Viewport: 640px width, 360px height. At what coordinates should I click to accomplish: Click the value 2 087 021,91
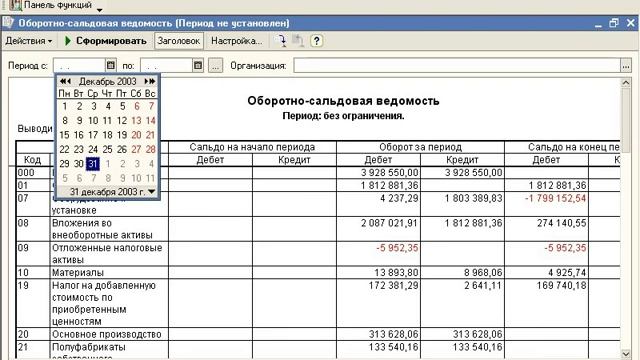click(389, 223)
